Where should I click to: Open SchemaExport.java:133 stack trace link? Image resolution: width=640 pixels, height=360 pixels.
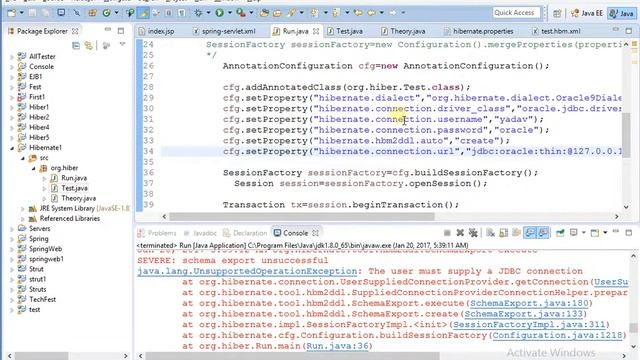pyautogui.click(x=523, y=314)
